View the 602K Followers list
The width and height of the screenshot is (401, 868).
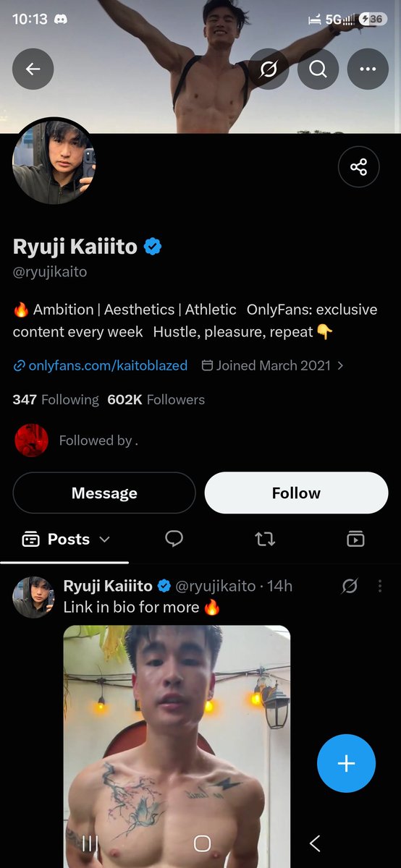pyautogui.click(x=156, y=399)
